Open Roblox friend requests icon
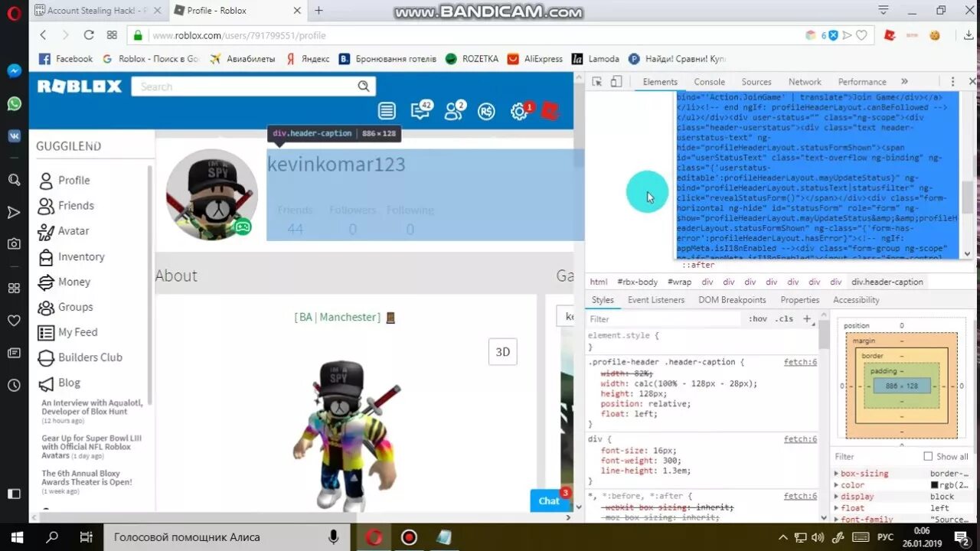The height and width of the screenshot is (551, 980). (x=455, y=110)
